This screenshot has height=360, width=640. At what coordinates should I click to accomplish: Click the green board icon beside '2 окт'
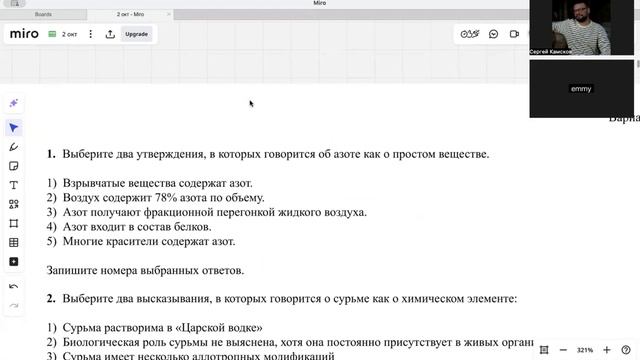click(52, 34)
